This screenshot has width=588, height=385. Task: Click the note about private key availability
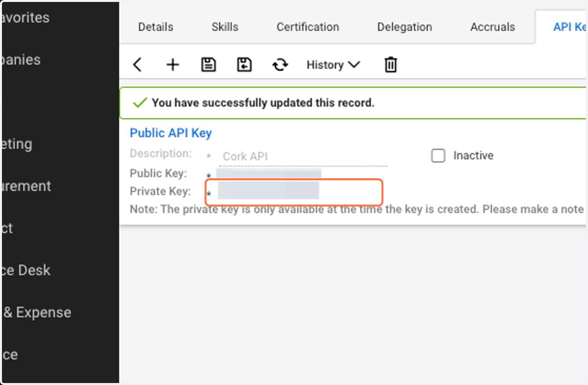coord(357,209)
